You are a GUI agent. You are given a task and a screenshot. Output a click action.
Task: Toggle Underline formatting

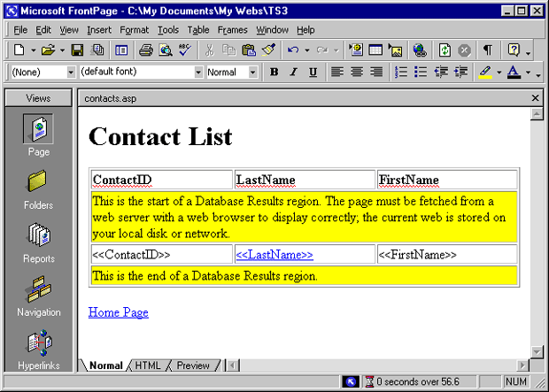[313, 72]
